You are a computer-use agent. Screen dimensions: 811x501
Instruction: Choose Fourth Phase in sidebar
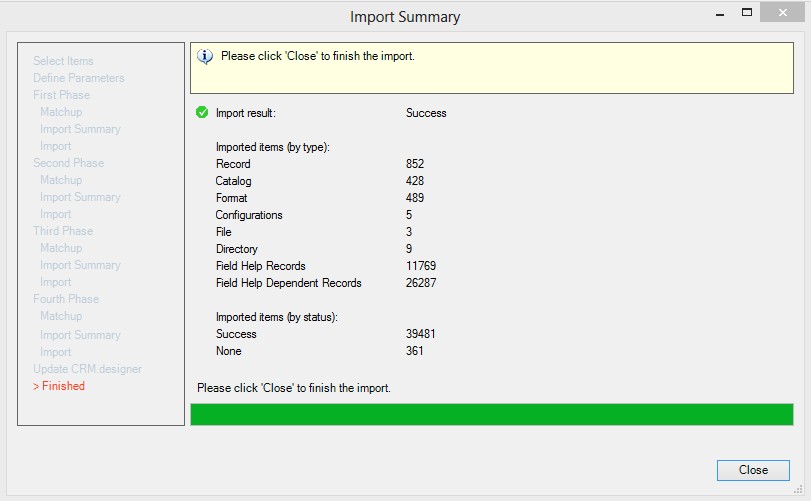[x=66, y=299]
